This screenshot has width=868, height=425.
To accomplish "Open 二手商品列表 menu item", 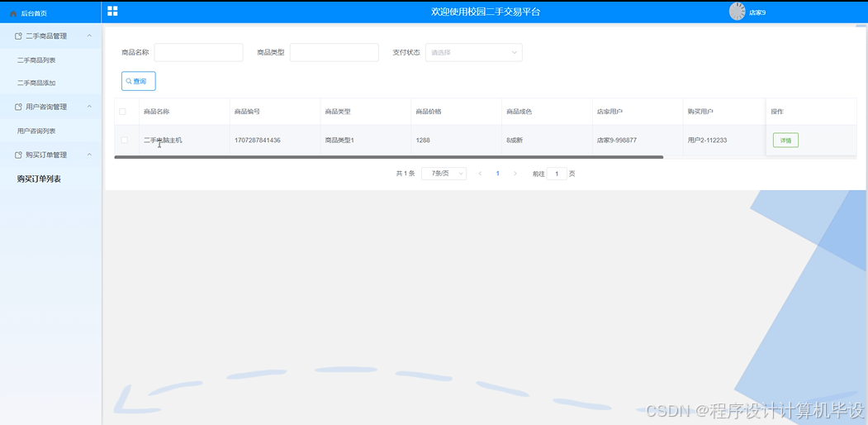I will tap(36, 60).
